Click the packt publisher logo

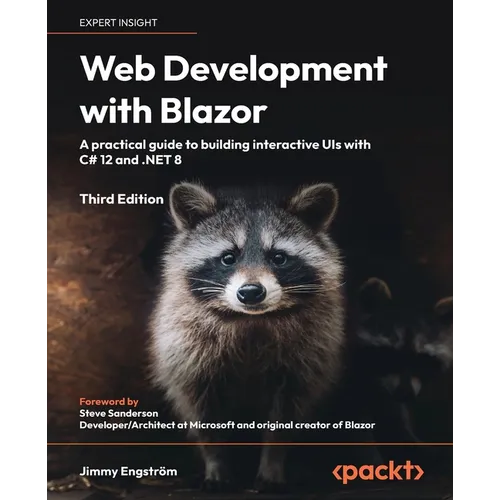pos(378,472)
